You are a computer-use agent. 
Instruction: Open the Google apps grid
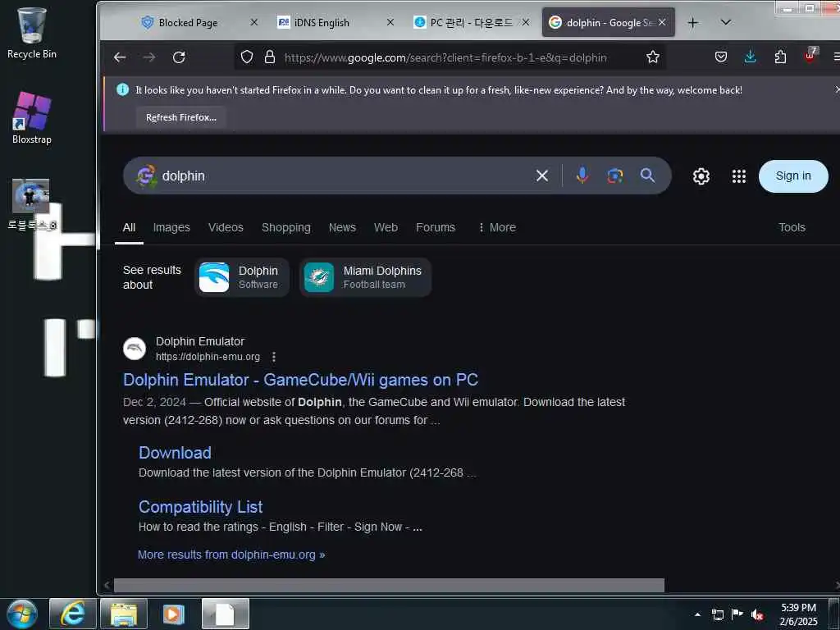click(739, 176)
